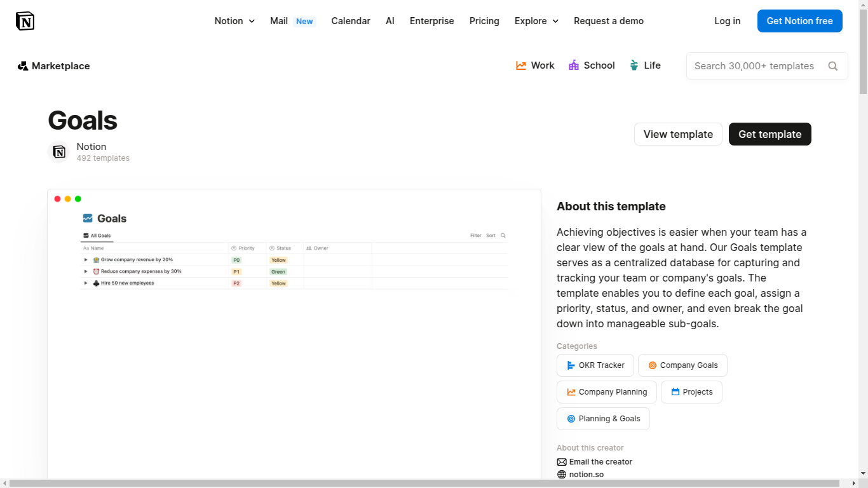The image size is (868, 488).
Task: Open the Notion creator profile name
Action: click(92, 147)
